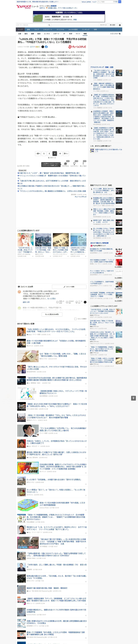Open 長崎県活断層 article thumbnail map
This screenshot has width=138, height=644.
click(x=28, y=393)
